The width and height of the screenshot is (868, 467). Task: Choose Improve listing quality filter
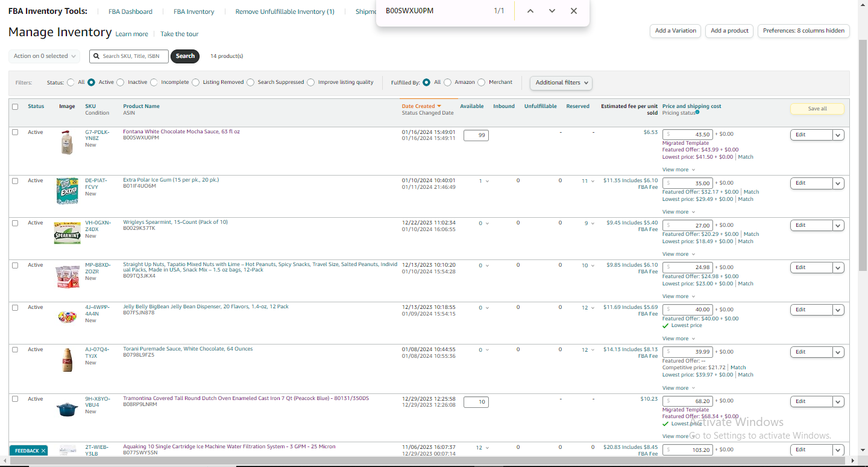pos(311,82)
